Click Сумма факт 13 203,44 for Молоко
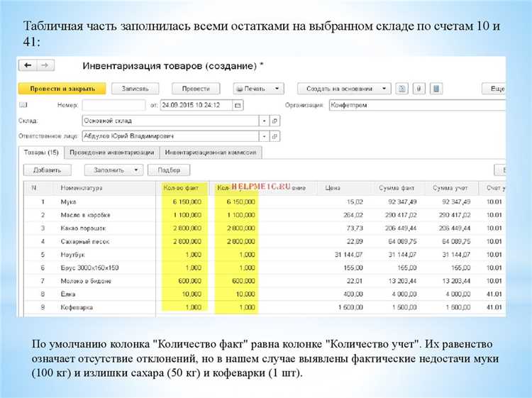Viewport: 532px width, 398px height. [402, 281]
